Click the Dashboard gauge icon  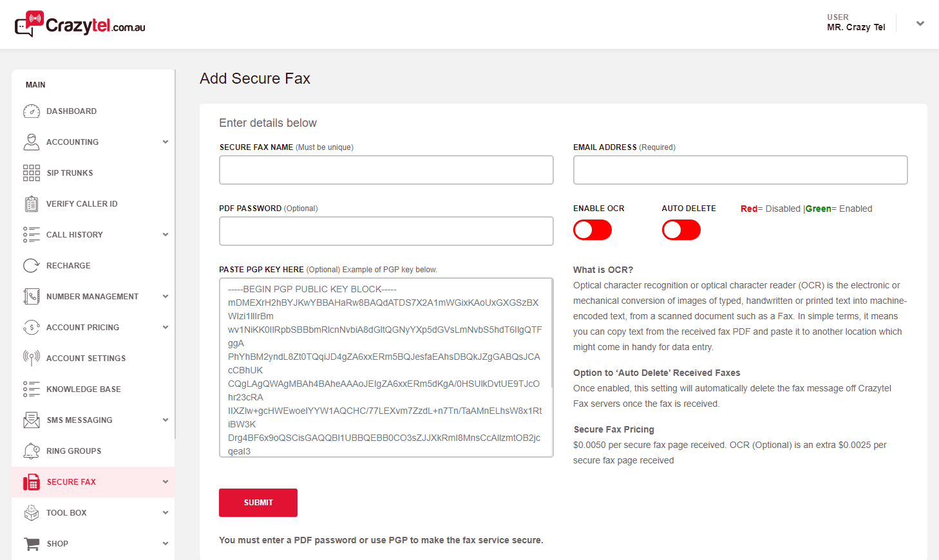point(32,111)
